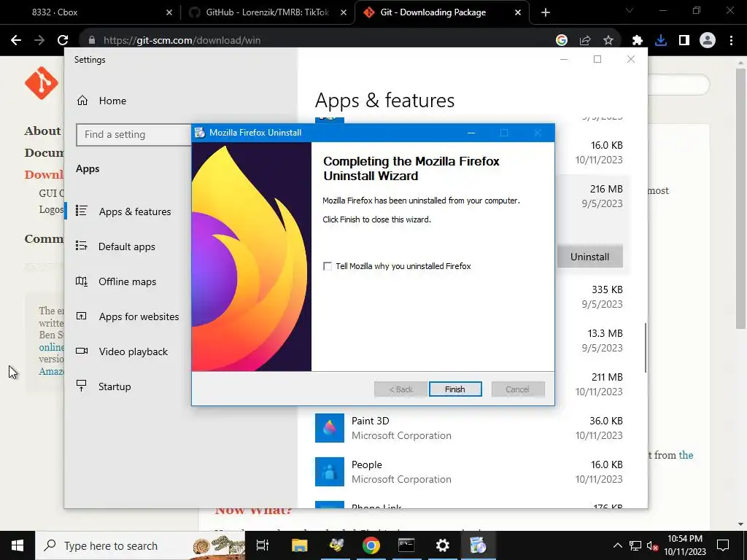Open Home in Settings sidebar
Viewport: 747px width, 560px height.
[x=113, y=101]
